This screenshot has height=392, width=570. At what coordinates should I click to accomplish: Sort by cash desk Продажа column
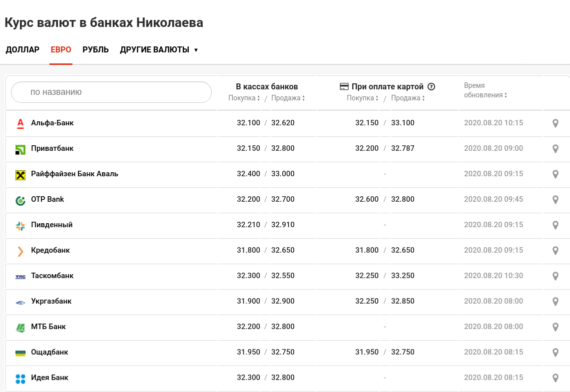pos(288,98)
